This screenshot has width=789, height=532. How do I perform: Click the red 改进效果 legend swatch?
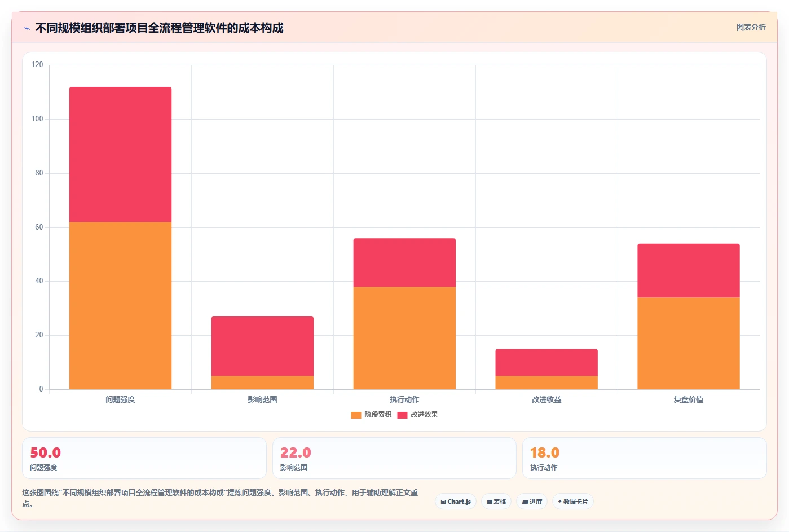402,415
